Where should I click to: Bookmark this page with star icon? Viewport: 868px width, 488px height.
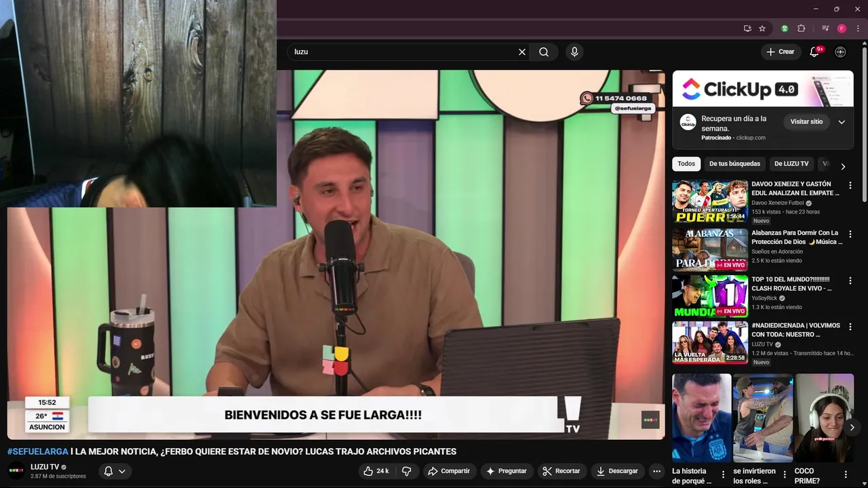pos(762,28)
